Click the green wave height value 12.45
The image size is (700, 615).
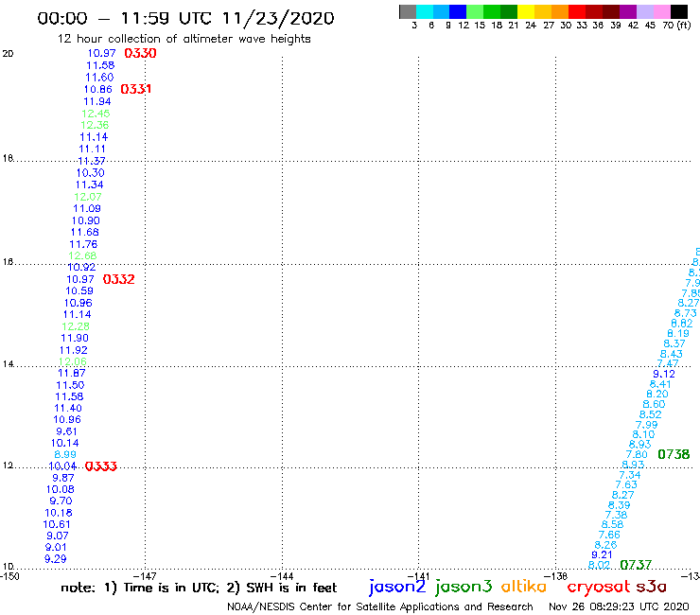96,114
